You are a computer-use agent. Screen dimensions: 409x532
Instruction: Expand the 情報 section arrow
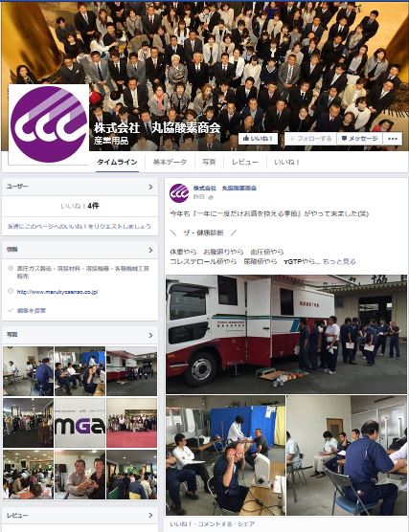point(150,250)
